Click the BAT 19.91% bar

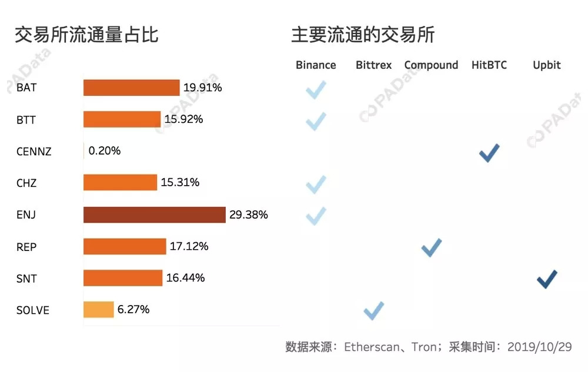131,88
